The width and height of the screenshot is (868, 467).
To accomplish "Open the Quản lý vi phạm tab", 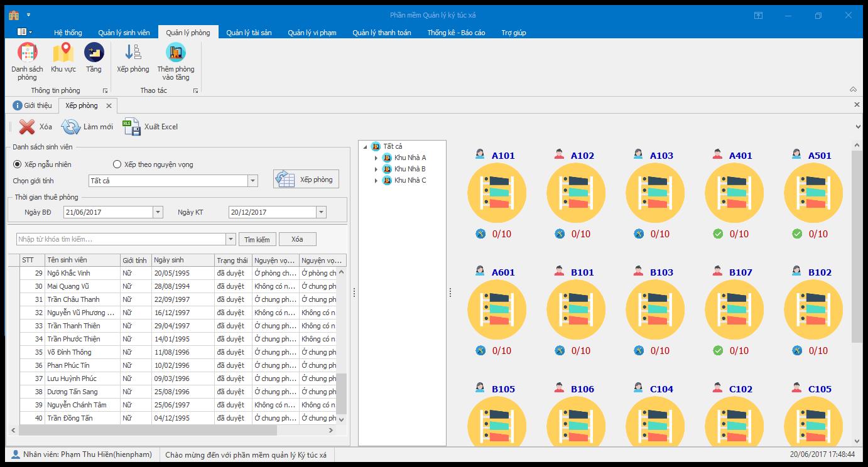I will (x=312, y=33).
